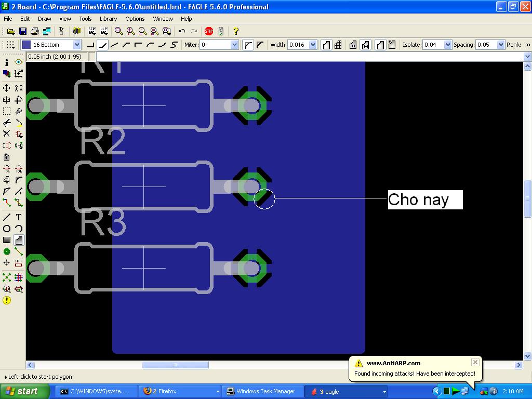Toggle the Show eye tool
Screen dimensions: 532x399
tap(19, 62)
